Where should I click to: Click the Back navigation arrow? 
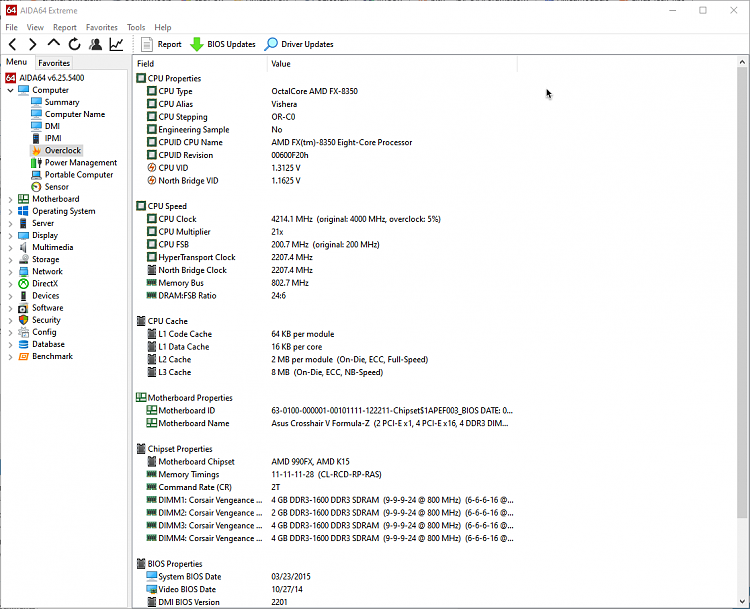(12, 44)
